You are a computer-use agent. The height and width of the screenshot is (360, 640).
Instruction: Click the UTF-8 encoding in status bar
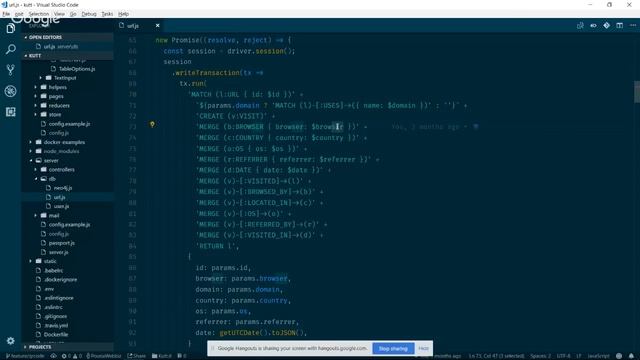click(563, 356)
